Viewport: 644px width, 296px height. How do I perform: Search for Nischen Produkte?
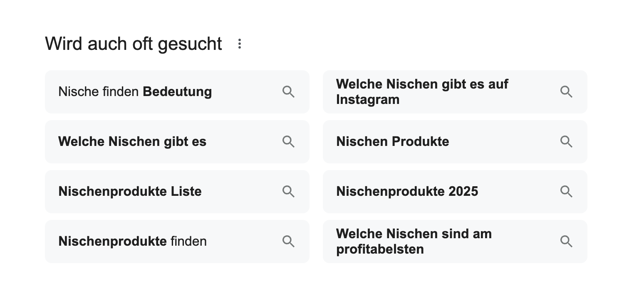pyautogui.click(x=455, y=142)
